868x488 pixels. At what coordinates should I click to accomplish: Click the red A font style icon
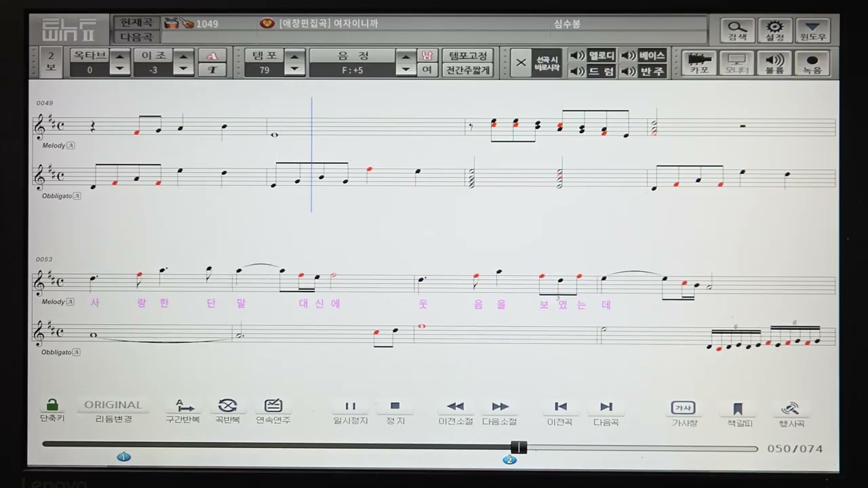pos(212,56)
